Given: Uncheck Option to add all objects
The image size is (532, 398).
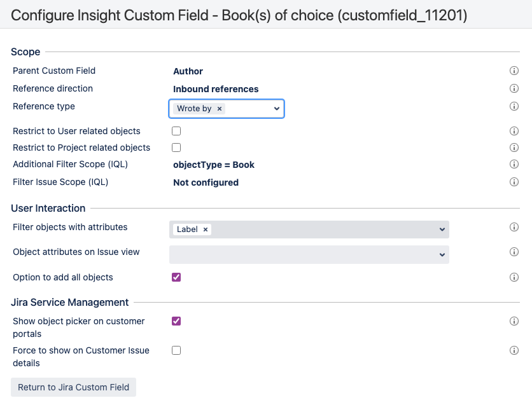Looking at the screenshot, I should point(176,277).
